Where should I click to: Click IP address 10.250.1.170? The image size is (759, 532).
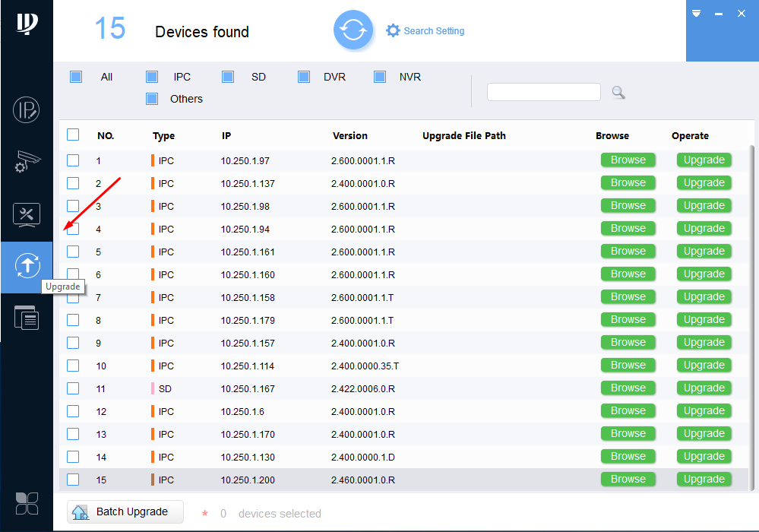248,434
